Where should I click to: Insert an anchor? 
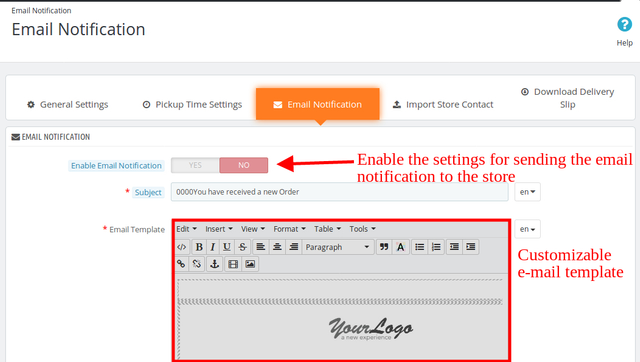tap(215, 264)
